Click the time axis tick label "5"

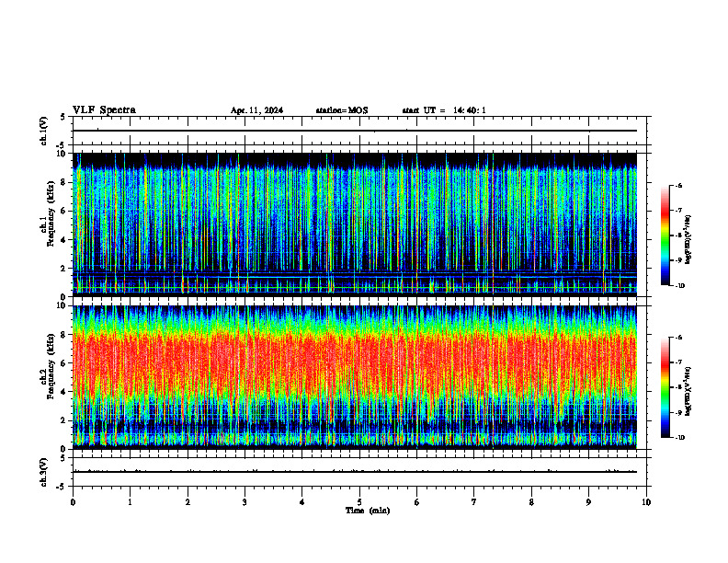pyautogui.click(x=359, y=502)
